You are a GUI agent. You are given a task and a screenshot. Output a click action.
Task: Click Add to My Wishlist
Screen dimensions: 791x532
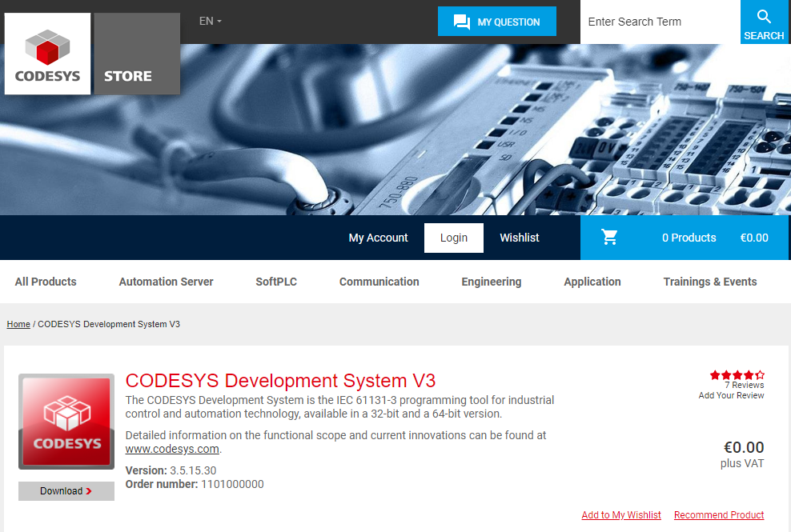[x=621, y=515]
